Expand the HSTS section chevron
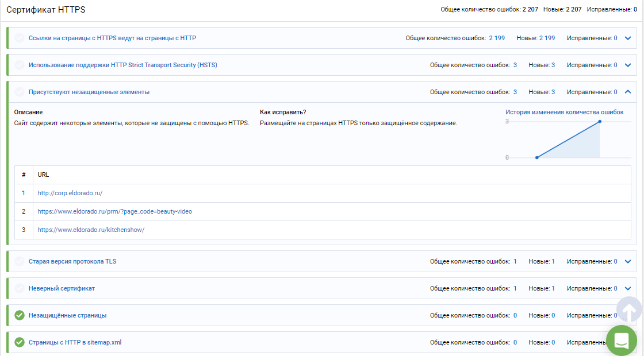This screenshot has height=356, width=644. (627, 65)
